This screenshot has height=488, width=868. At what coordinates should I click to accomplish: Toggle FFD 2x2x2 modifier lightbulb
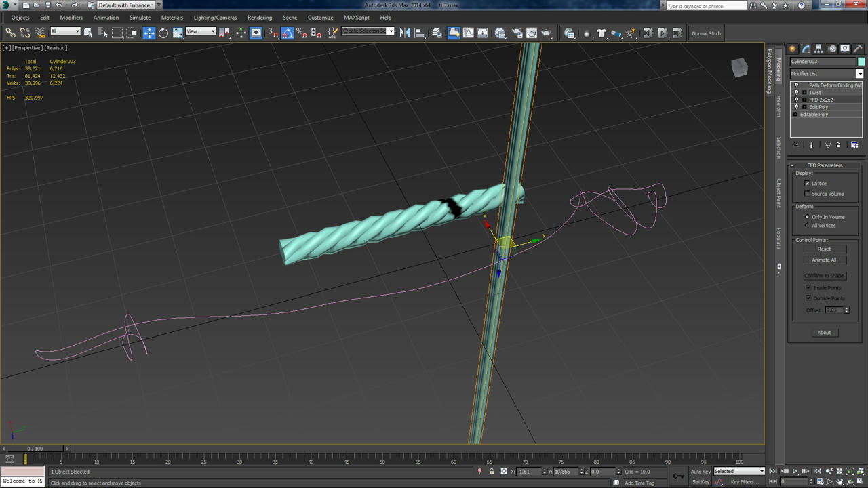(x=797, y=100)
